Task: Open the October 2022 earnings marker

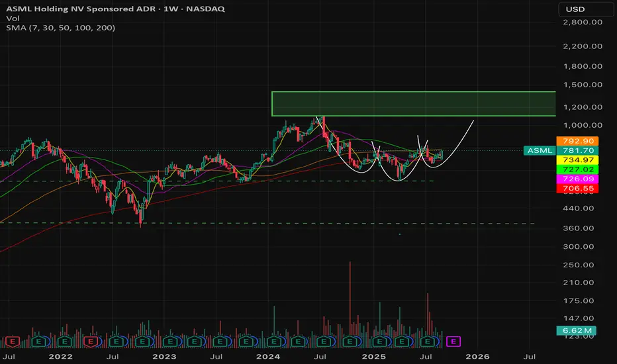Action: pyautogui.click(x=142, y=341)
